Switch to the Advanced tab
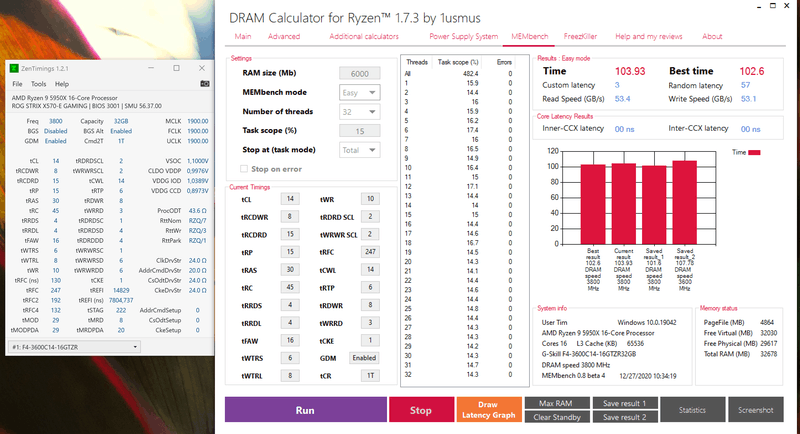The height and width of the screenshot is (434, 800). [x=284, y=36]
